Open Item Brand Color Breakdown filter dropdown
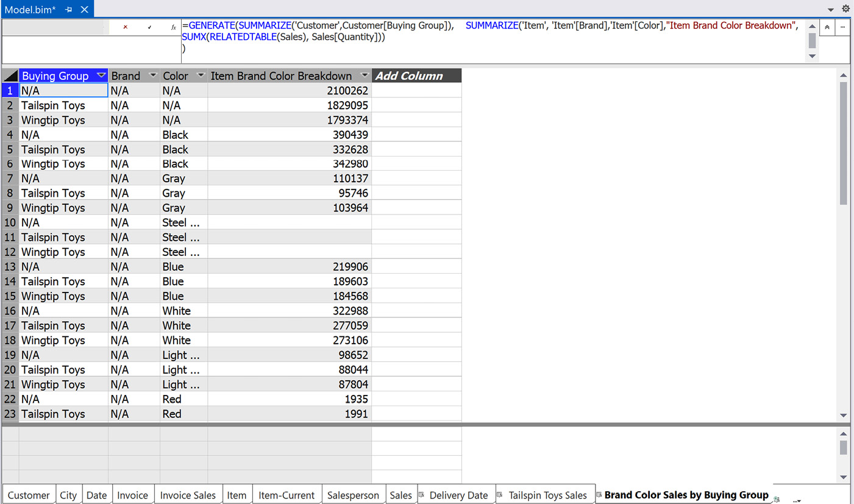854x504 pixels. [x=365, y=76]
